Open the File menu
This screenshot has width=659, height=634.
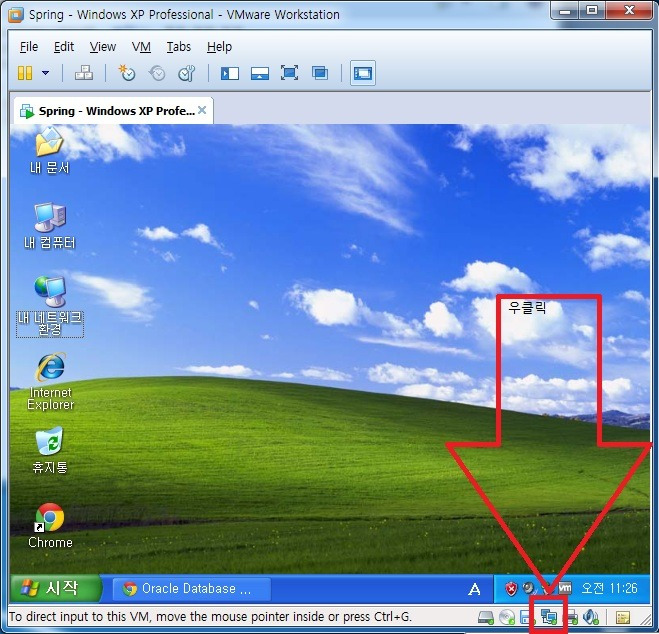[29, 47]
